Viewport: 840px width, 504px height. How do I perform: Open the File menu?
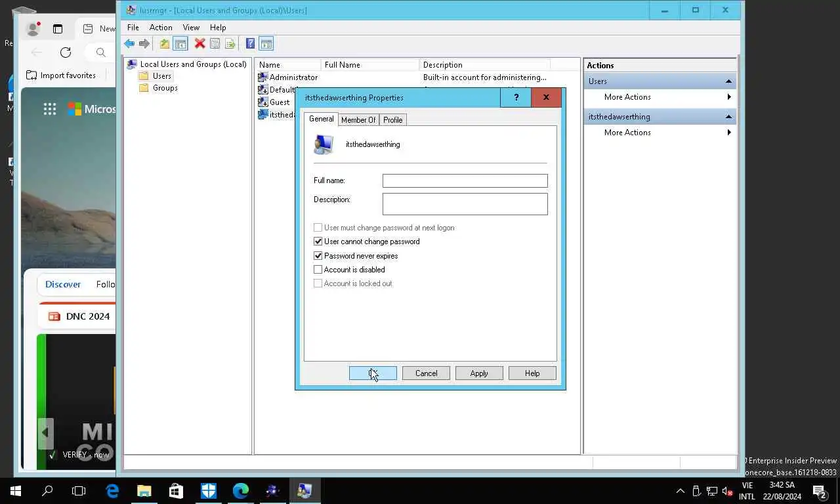pyautogui.click(x=133, y=28)
